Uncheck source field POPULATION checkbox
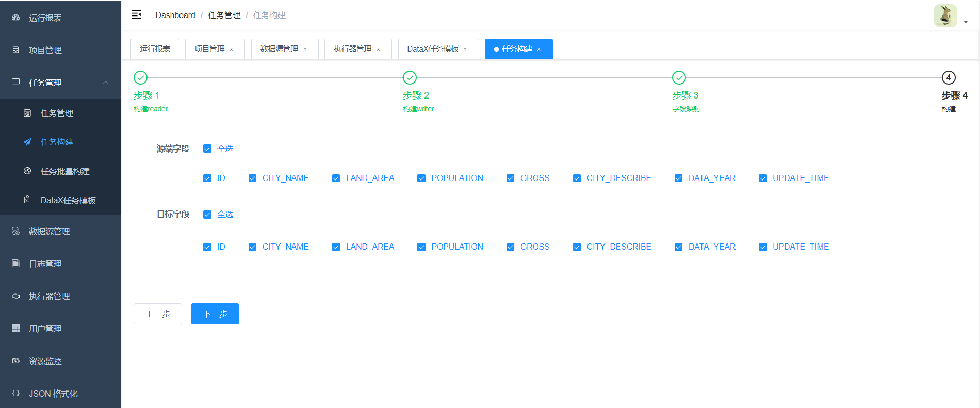980x408 pixels. click(421, 178)
